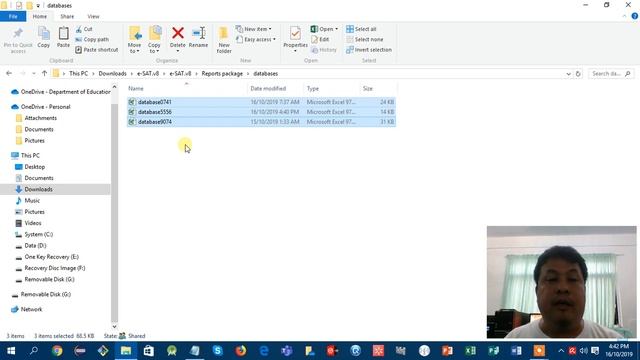Click Invert selection
640x360 pixels.
click(x=369, y=49)
